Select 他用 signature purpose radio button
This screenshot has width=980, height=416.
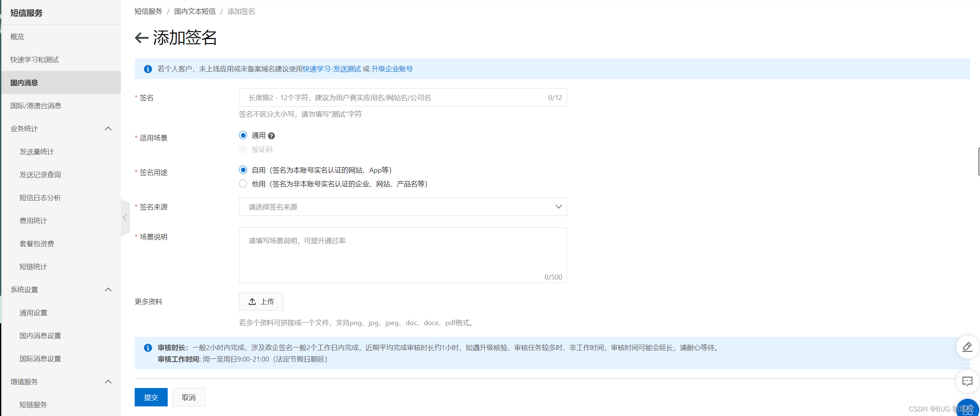coord(243,184)
